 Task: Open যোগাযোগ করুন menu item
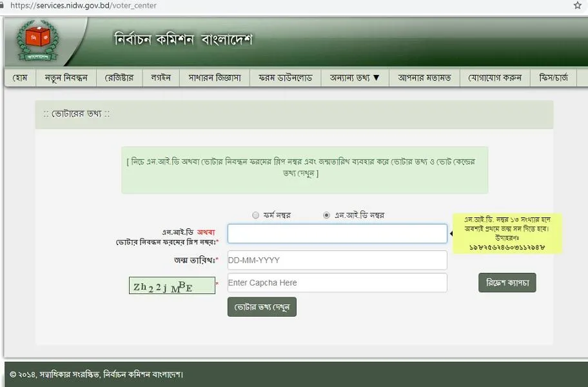tap(495, 78)
